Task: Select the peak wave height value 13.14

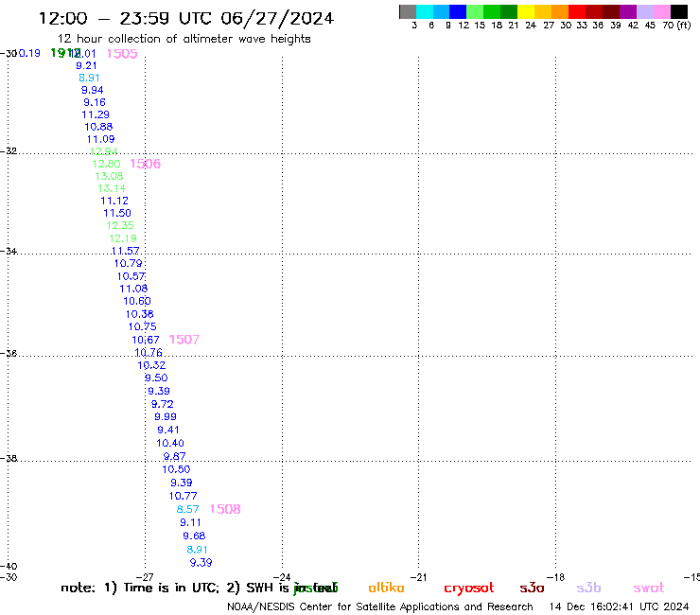Action: click(112, 188)
